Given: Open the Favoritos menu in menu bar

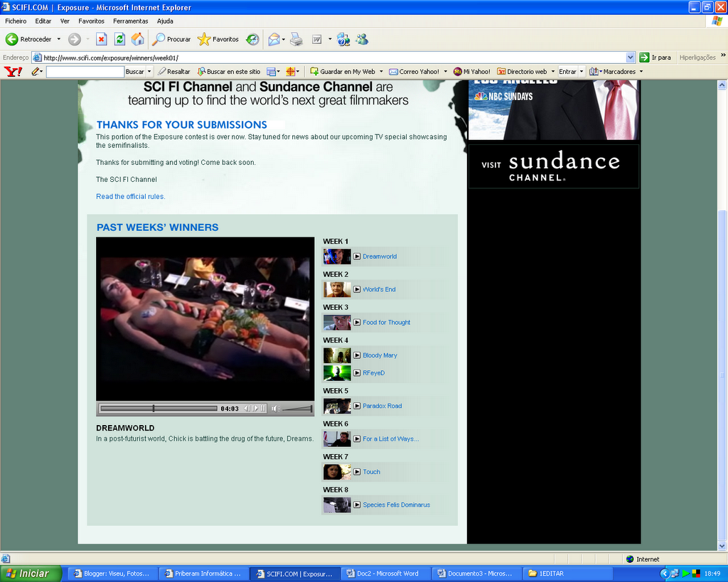Looking at the screenshot, I should [x=91, y=21].
